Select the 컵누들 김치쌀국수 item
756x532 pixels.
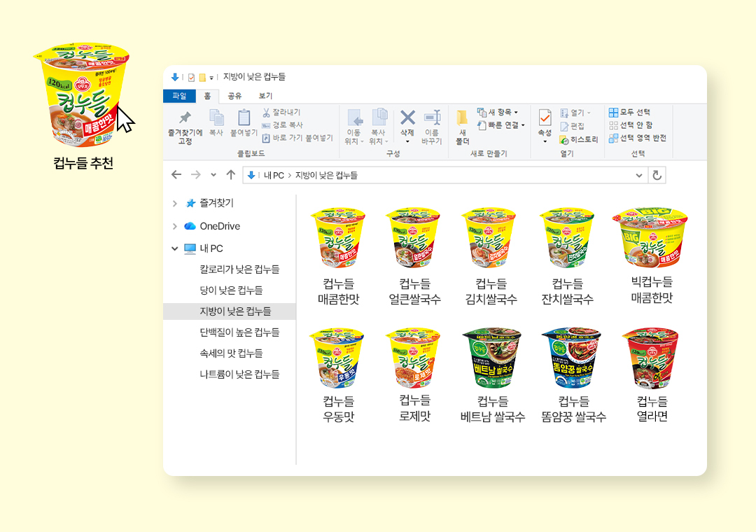pyautogui.click(x=491, y=257)
